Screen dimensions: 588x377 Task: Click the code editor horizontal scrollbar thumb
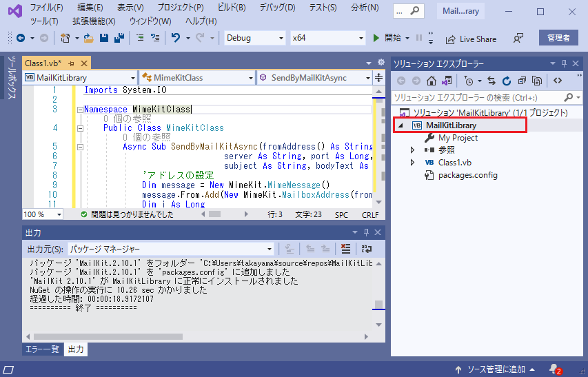tap(214, 214)
